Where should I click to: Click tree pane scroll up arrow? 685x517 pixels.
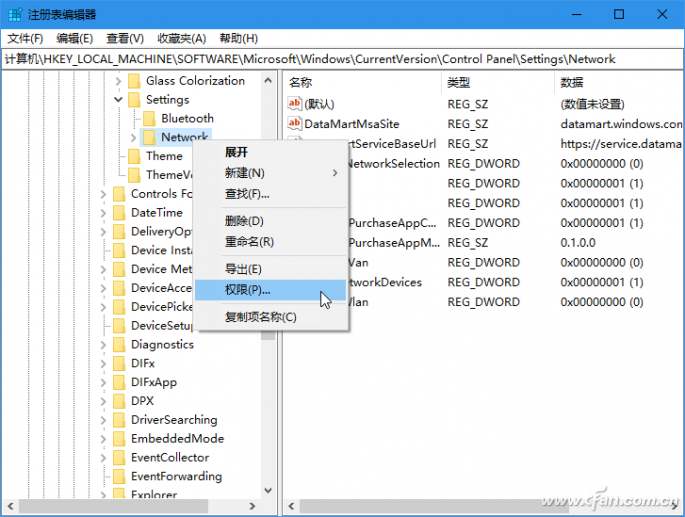tap(268, 81)
